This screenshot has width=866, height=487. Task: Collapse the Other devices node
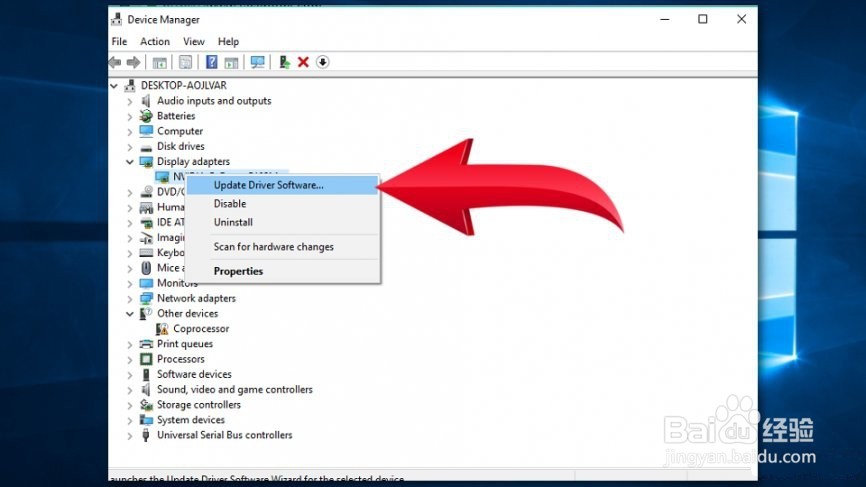pos(130,314)
